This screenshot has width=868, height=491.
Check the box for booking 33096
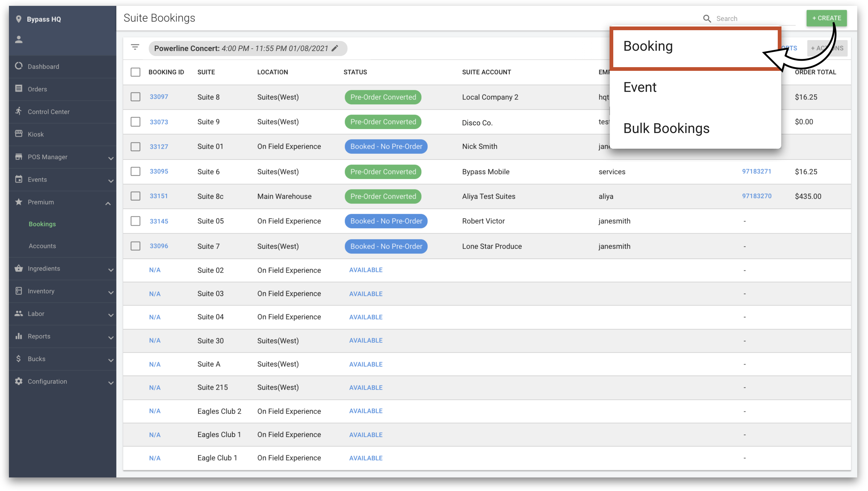tap(135, 246)
